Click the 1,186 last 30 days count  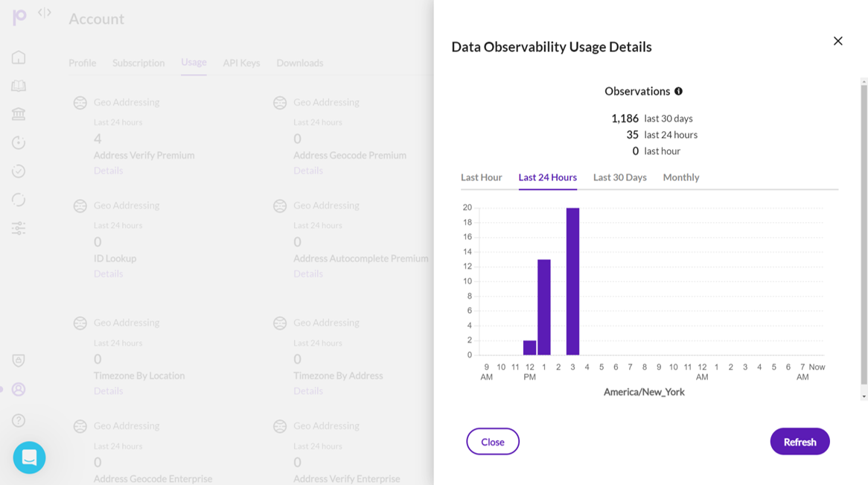625,118
